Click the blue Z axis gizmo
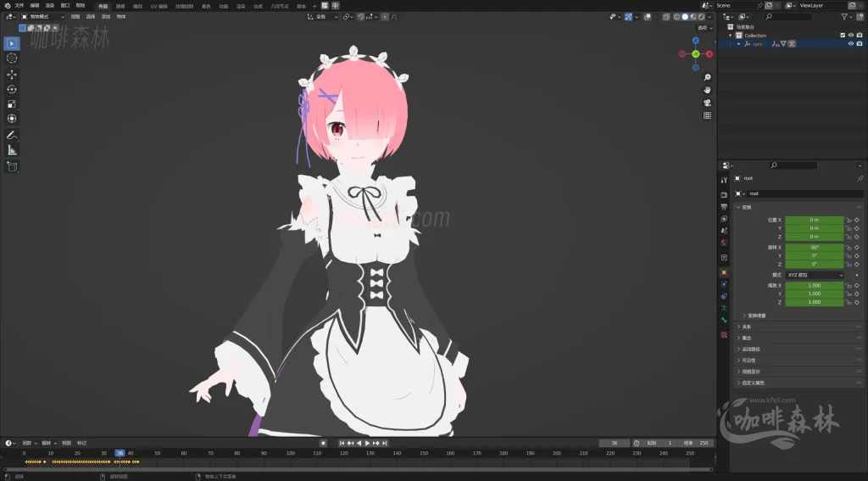 click(696, 41)
